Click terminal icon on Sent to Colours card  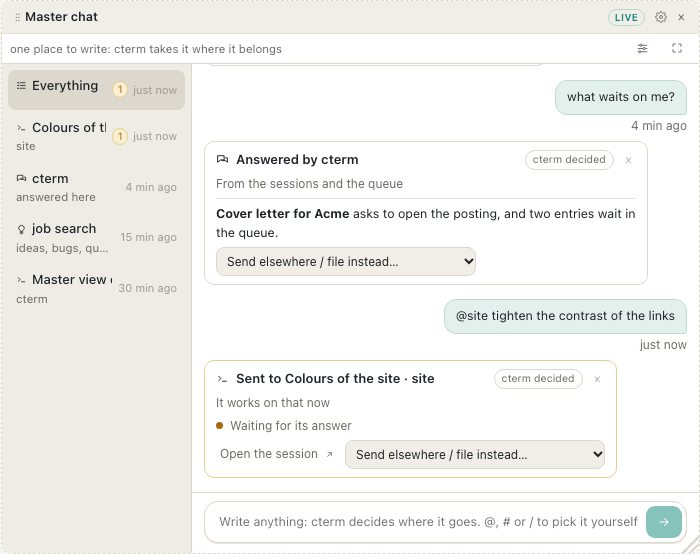point(222,379)
